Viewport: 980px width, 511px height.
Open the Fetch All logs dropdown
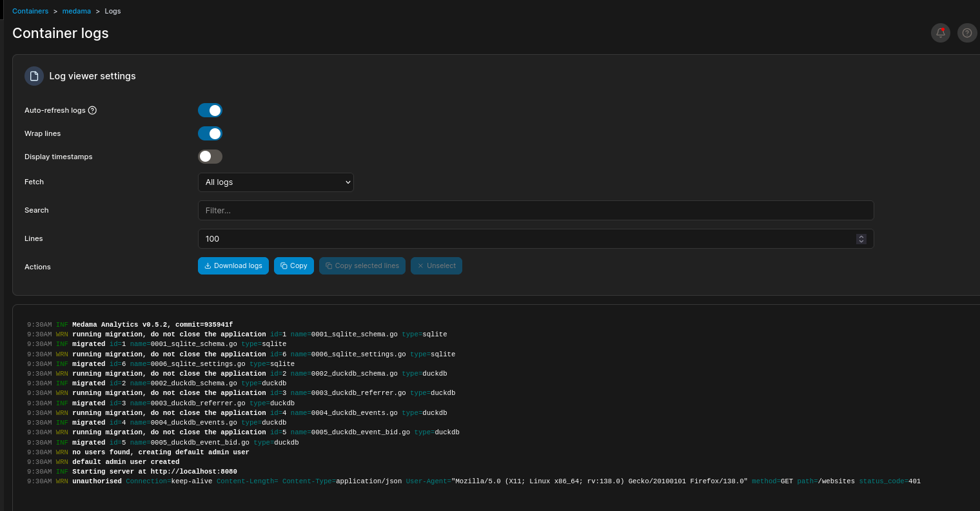[276, 182]
